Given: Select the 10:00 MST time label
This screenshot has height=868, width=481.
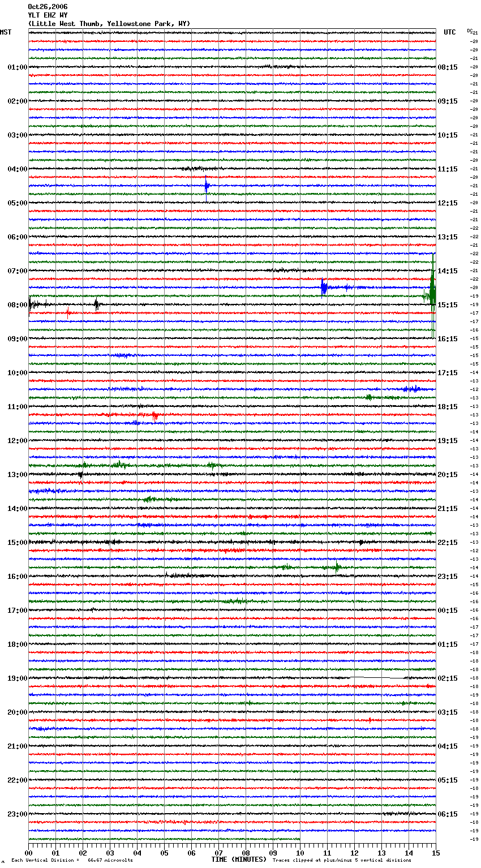Looking at the screenshot, I should coord(18,373).
